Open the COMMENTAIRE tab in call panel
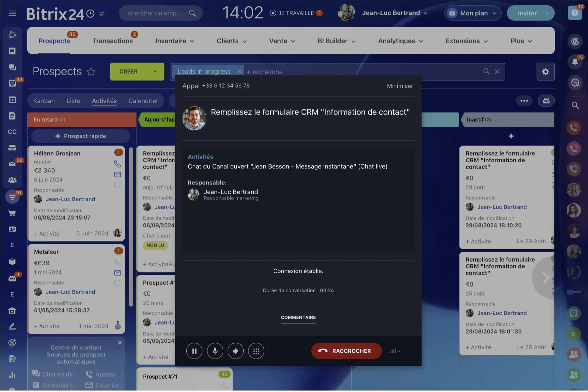This screenshot has width=588, height=392. click(298, 317)
